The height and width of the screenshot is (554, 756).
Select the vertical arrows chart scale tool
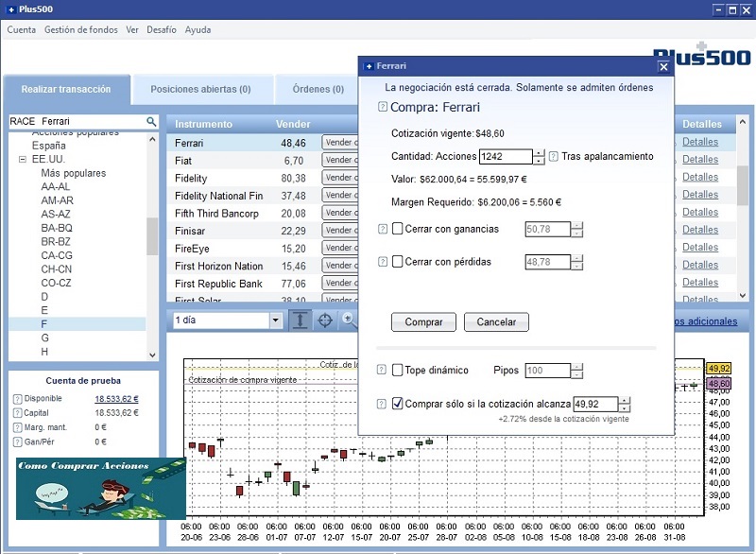[x=300, y=320]
